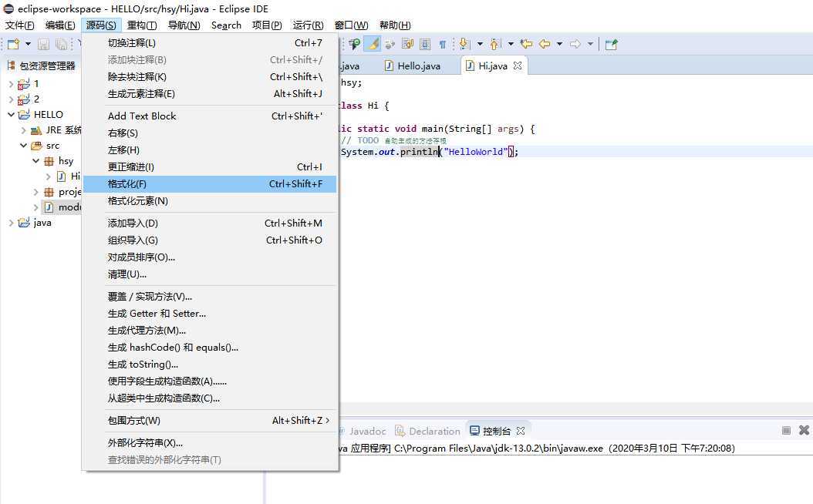Choose 生成 hashCode() 和 equals()... entry

pyautogui.click(x=210, y=348)
